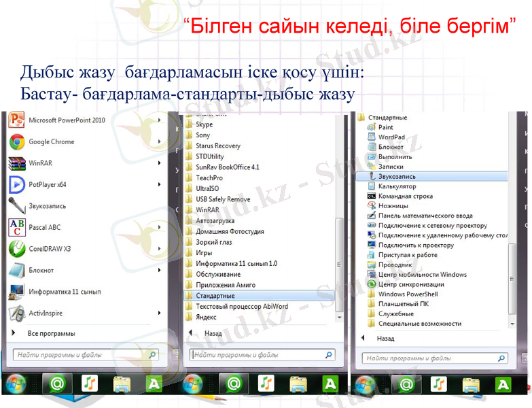Click the Paint icon in Стандартные
The height and width of the screenshot is (408, 532).
click(x=371, y=127)
